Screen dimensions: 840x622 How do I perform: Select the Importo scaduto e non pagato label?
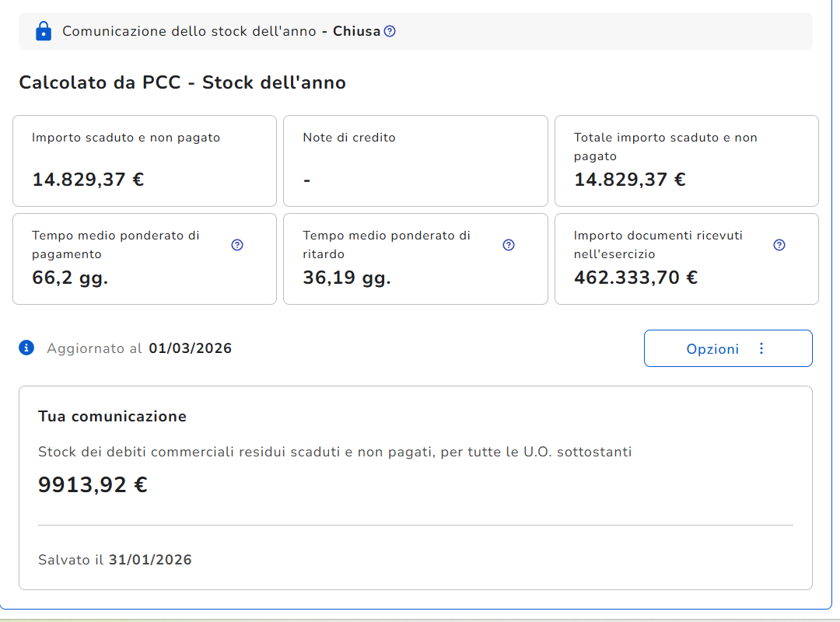pos(126,138)
